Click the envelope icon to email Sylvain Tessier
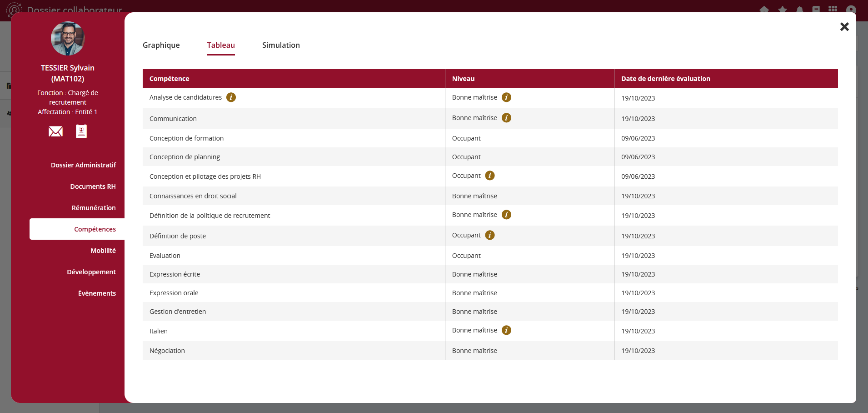 pyautogui.click(x=55, y=131)
